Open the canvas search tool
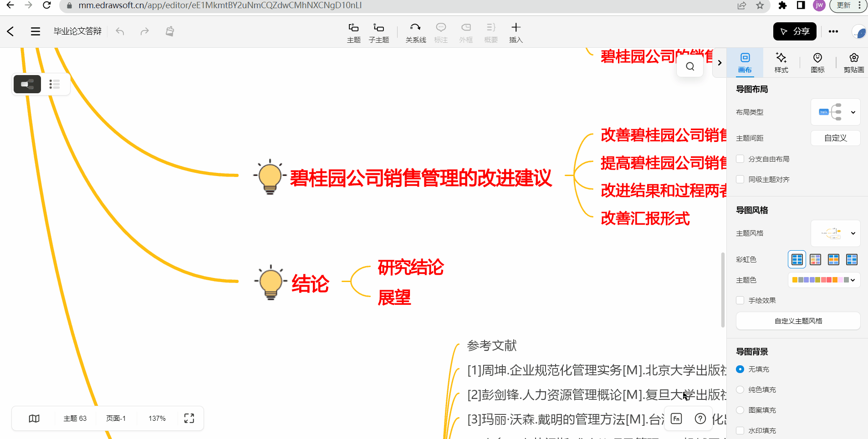The image size is (868, 439). coord(690,66)
